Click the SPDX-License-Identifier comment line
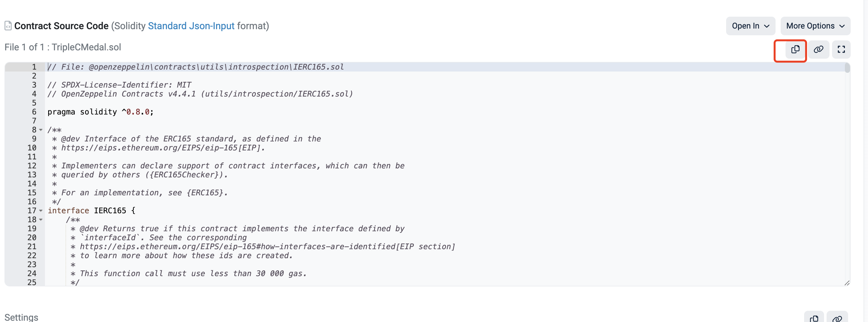 [119, 85]
